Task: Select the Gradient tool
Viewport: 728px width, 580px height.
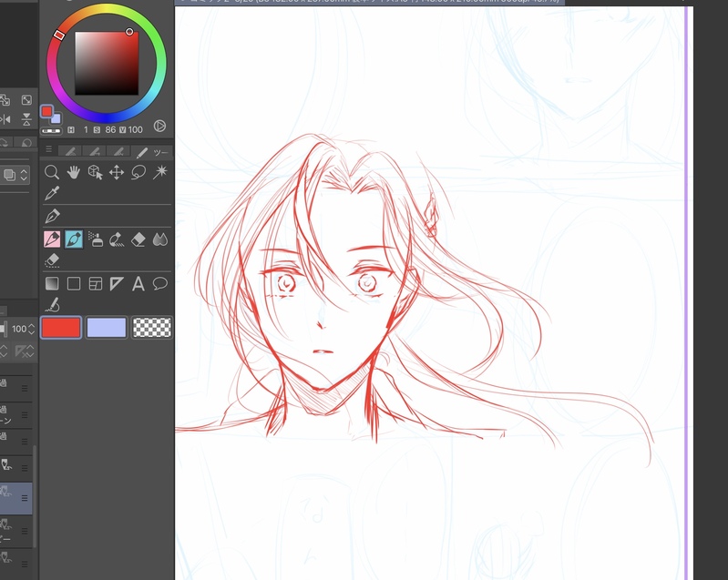Action: (x=52, y=283)
